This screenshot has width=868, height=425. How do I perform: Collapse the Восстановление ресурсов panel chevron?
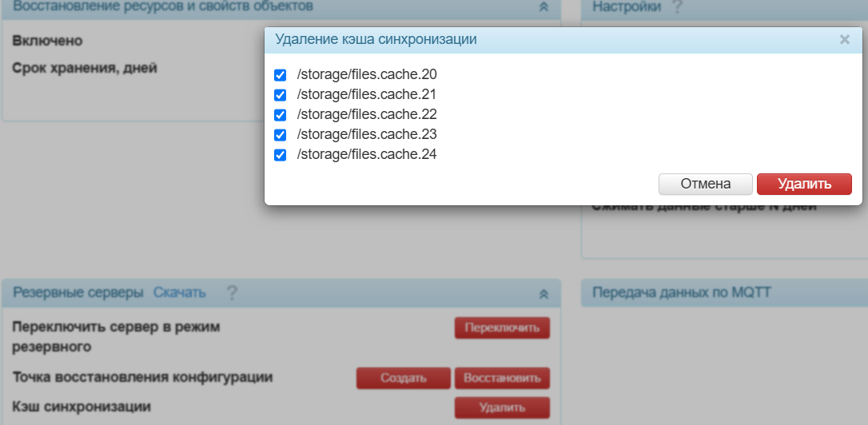click(x=543, y=6)
